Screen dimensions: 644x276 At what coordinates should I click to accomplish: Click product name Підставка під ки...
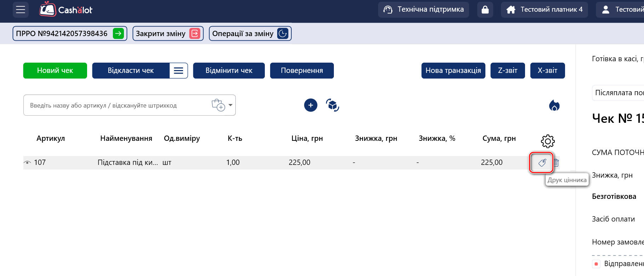128,162
